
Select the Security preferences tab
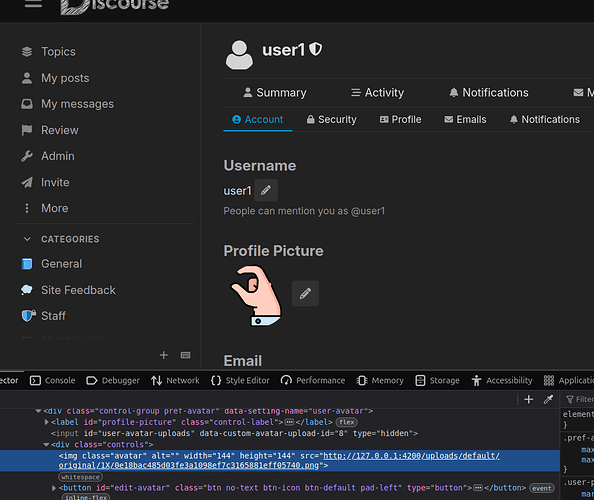331,119
